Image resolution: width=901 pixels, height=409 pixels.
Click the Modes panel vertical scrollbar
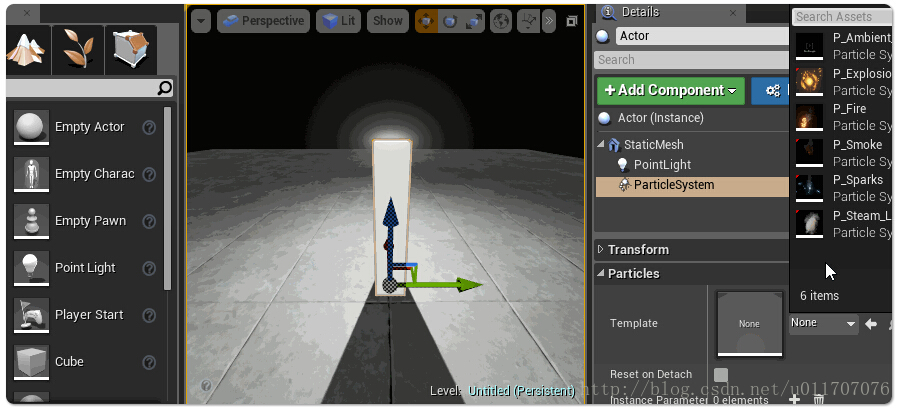168,198
